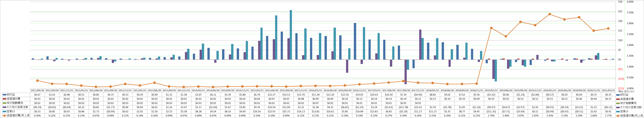Click the orange line marker at 2021/03/31
644x118 pixels.
coord(608,28)
